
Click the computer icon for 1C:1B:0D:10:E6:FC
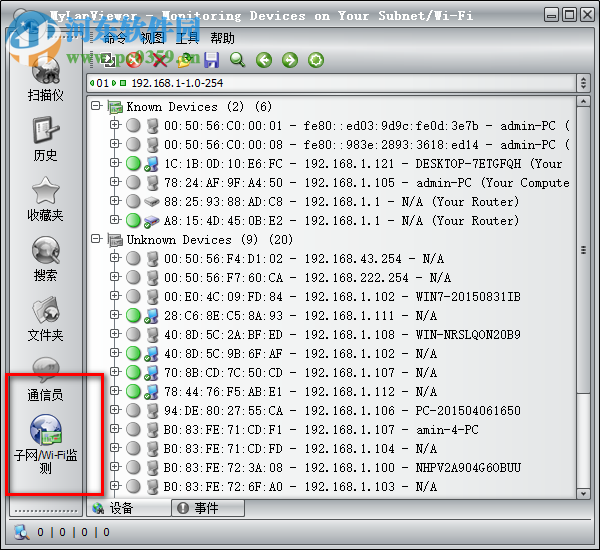152,164
